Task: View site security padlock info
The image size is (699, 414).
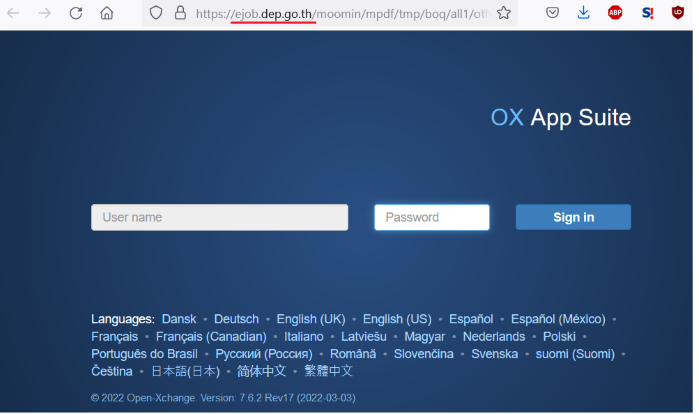Action: [x=180, y=13]
